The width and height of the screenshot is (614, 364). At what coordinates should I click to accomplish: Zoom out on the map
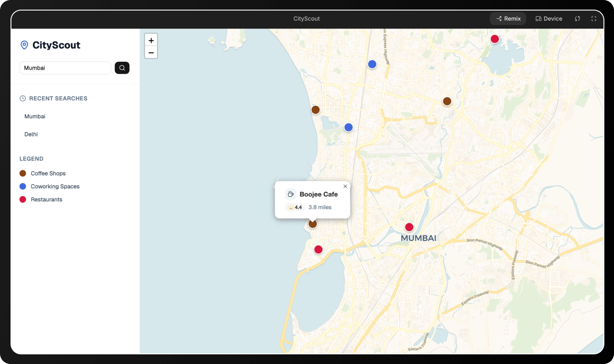(151, 53)
